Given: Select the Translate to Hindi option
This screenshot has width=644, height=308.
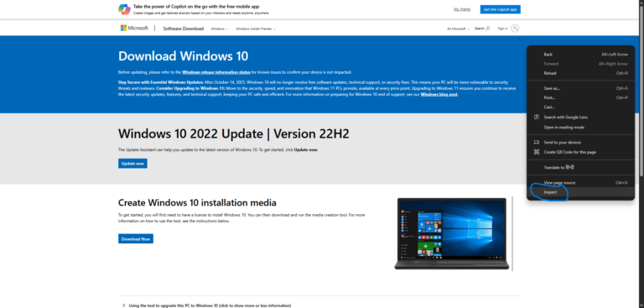Looking at the screenshot, I should (580, 167).
